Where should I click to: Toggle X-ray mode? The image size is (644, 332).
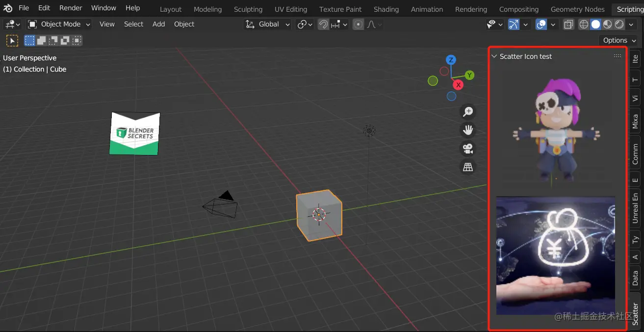568,24
